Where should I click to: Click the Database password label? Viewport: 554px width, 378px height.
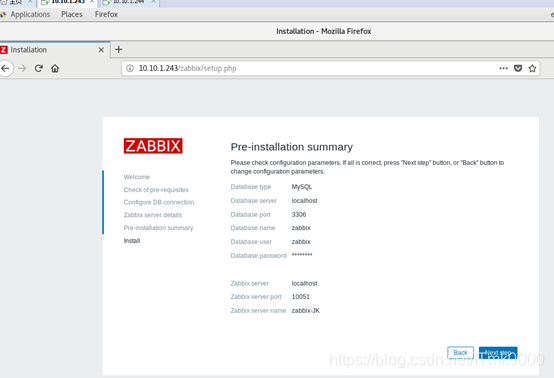tap(259, 255)
